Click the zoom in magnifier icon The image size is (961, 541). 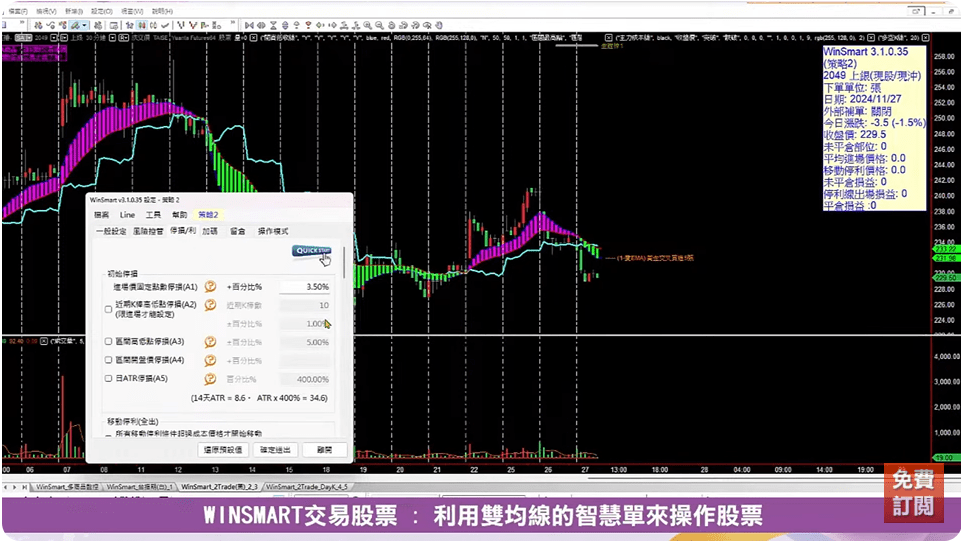click(x=368, y=25)
